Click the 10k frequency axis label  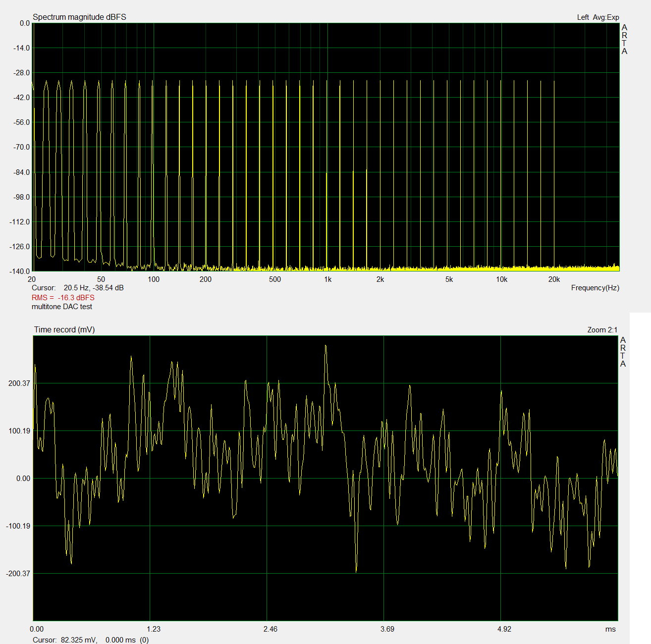click(x=501, y=279)
